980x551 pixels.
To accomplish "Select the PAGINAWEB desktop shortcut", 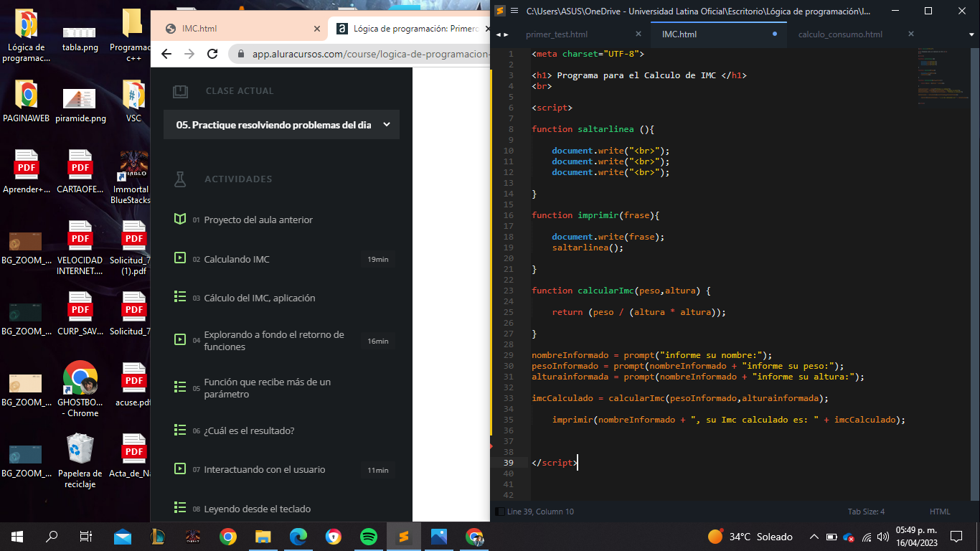I will 26,102.
